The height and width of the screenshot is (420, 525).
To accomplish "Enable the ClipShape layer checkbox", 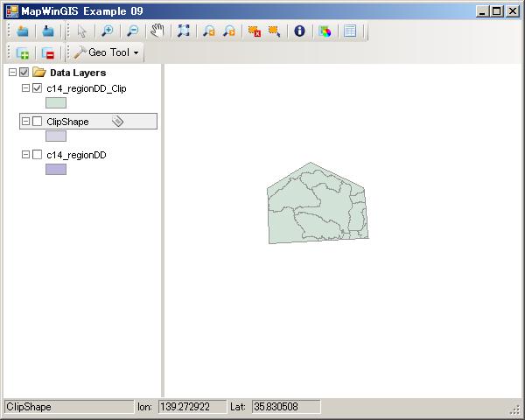I will click(37, 122).
